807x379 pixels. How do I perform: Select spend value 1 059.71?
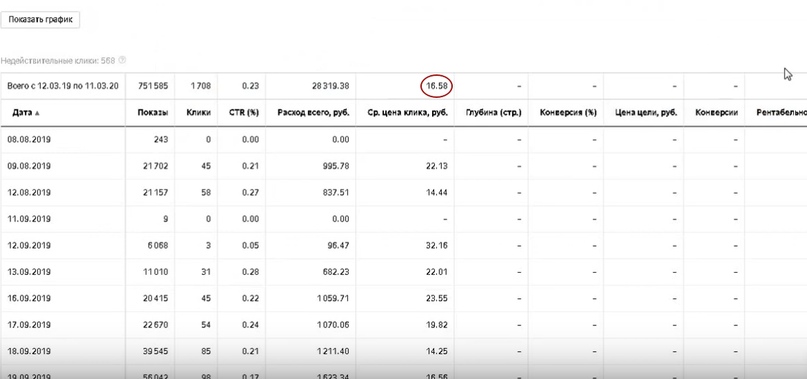pyautogui.click(x=334, y=299)
